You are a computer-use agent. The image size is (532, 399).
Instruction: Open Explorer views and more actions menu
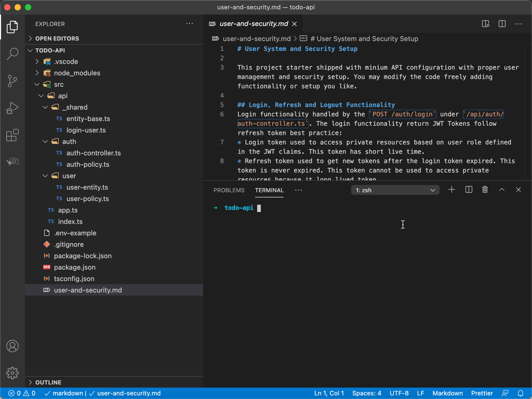[x=190, y=24]
